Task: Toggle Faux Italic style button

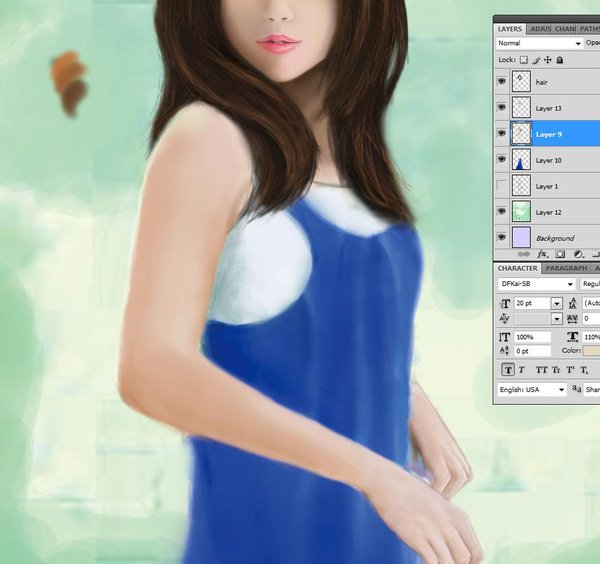Action: pyautogui.click(x=521, y=370)
